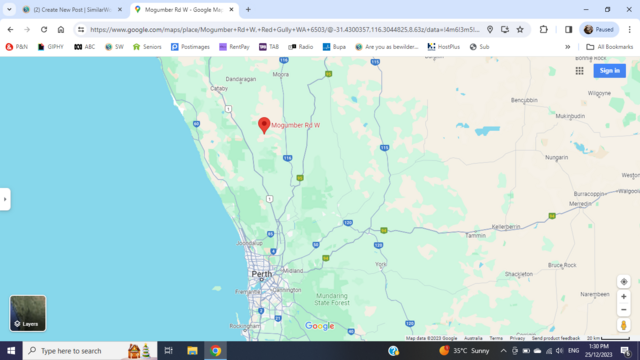
Task: Open the Seniors bookmark
Action: tap(147, 47)
